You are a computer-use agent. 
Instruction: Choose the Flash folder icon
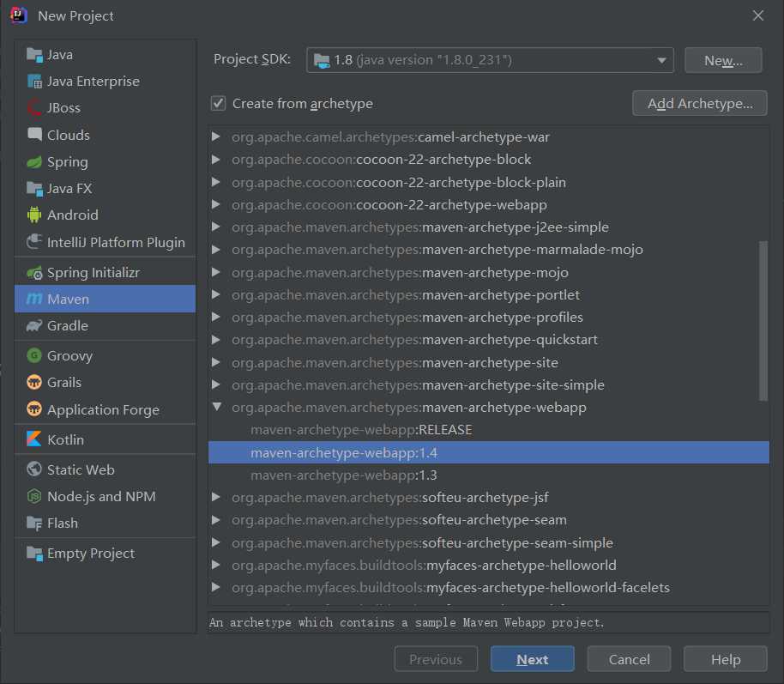34,523
